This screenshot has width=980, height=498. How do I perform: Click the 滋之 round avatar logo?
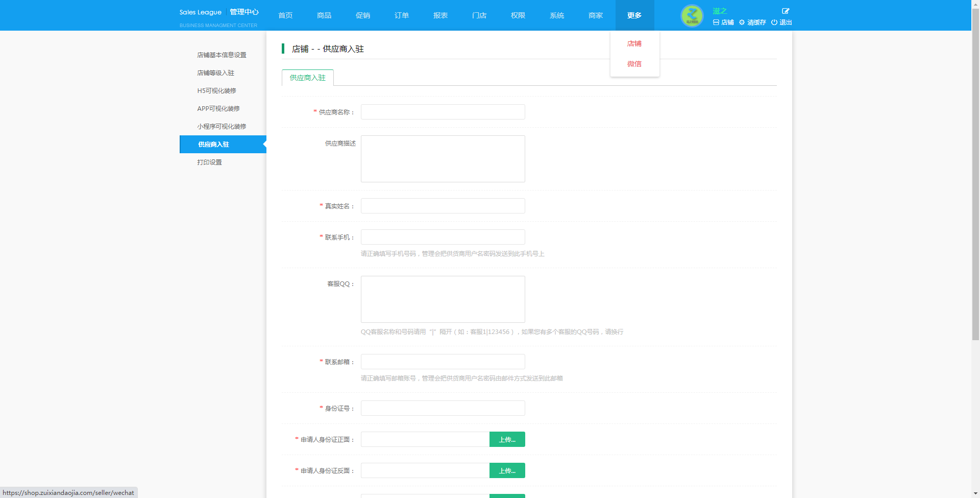[x=692, y=16]
